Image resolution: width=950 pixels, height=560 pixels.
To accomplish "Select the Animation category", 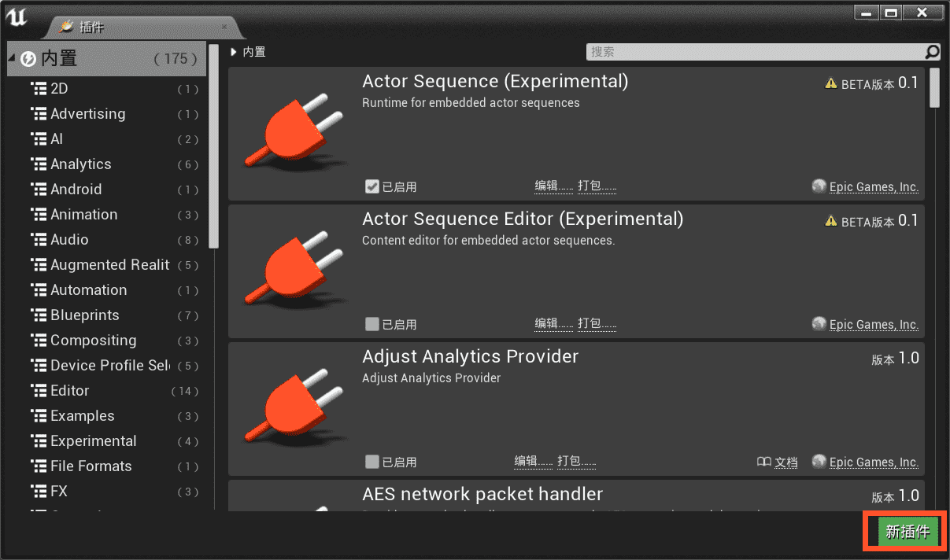I will 83,215.
